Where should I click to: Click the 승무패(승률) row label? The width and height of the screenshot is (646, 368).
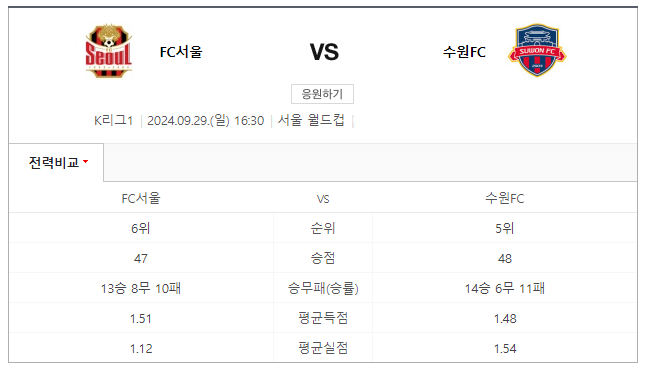[323, 288]
